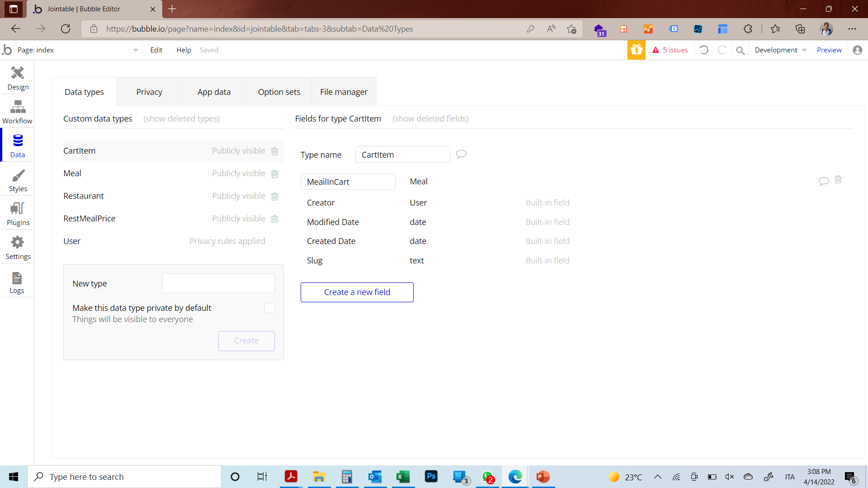868x488 pixels.
Task: Open the Plugins section
Action: pos(18,214)
